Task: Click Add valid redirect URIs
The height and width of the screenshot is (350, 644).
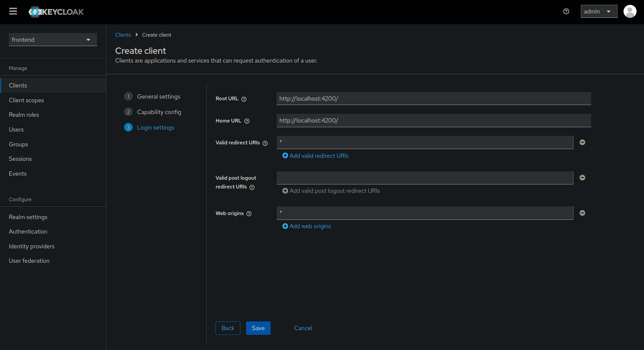Action: pos(315,156)
